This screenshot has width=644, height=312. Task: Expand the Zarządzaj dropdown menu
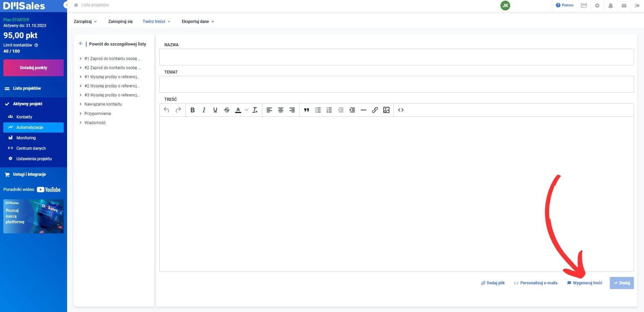(x=85, y=21)
